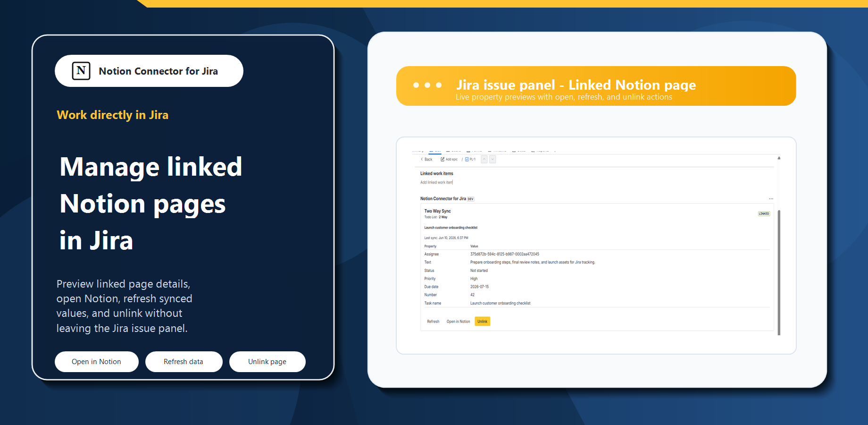Click the 'Number' property label
This screenshot has width=868, height=425.
coord(430,295)
